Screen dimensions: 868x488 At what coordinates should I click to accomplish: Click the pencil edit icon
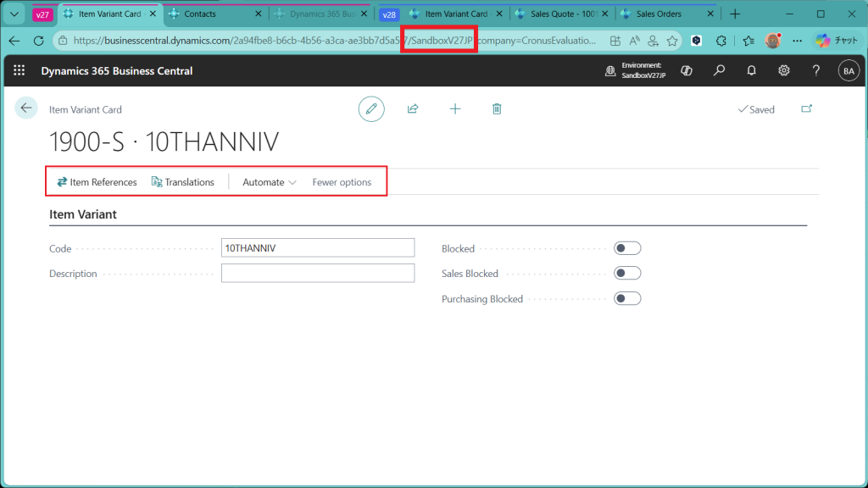tap(370, 109)
